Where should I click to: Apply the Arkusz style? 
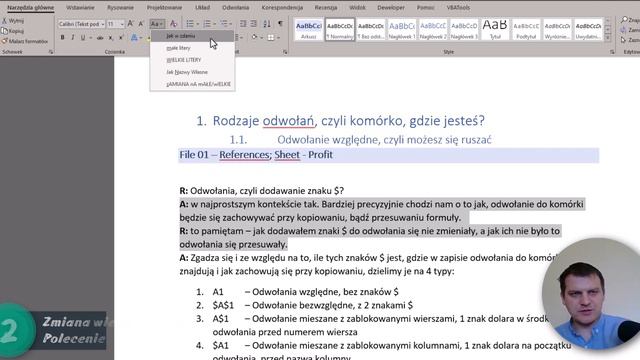[x=309, y=29]
